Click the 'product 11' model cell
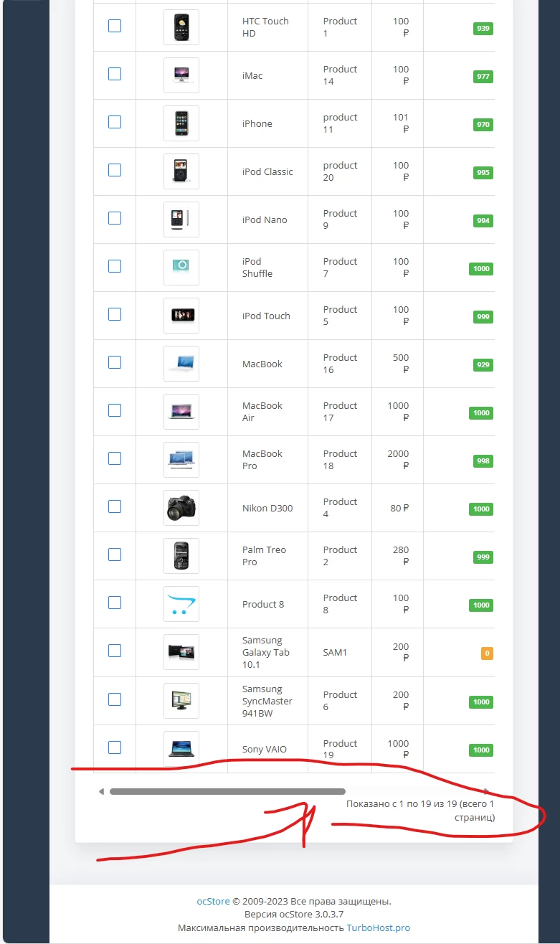Screen dimensions: 560x944 (x=340, y=123)
